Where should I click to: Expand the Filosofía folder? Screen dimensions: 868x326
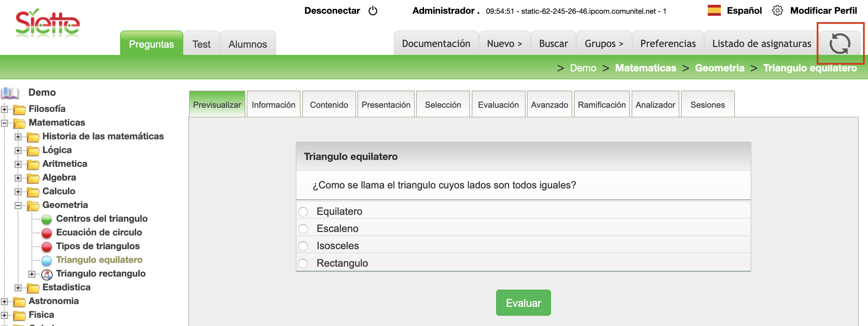click(4, 109)
